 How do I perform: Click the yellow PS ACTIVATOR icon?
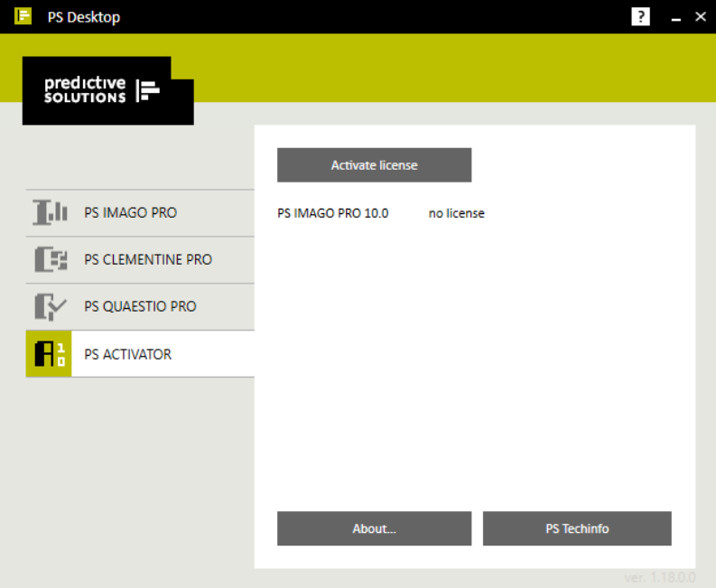[x=49, y=354]
